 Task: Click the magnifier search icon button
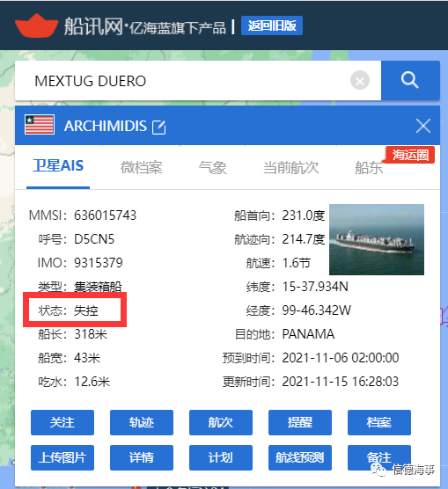point(410,80)
